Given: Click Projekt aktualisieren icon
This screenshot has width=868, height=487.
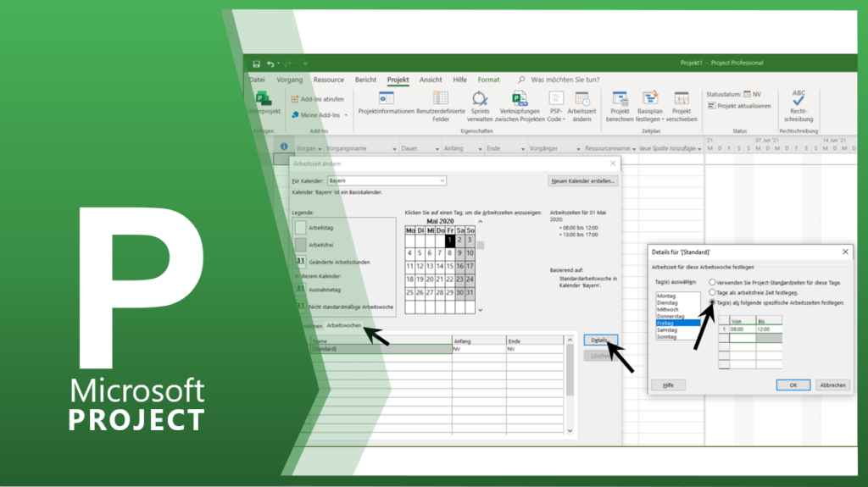Looking at the screenshot, I should click(x=711, y=106).
